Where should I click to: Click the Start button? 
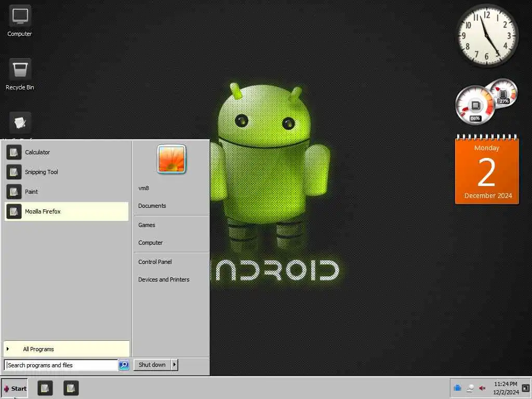(14, 389)
